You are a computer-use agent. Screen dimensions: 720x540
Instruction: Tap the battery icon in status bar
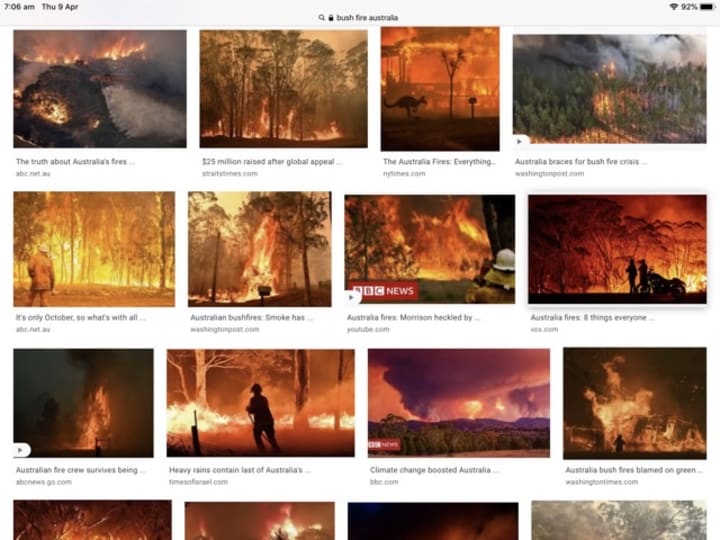[x=708, y=6]
